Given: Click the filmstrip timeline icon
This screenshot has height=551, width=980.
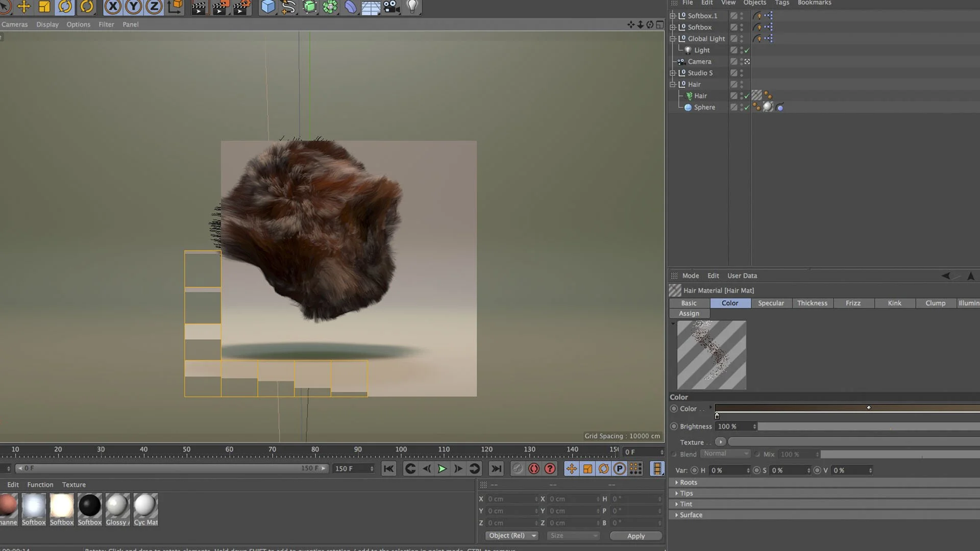Looking at the screenshot, I should click(x=657, y=468).
